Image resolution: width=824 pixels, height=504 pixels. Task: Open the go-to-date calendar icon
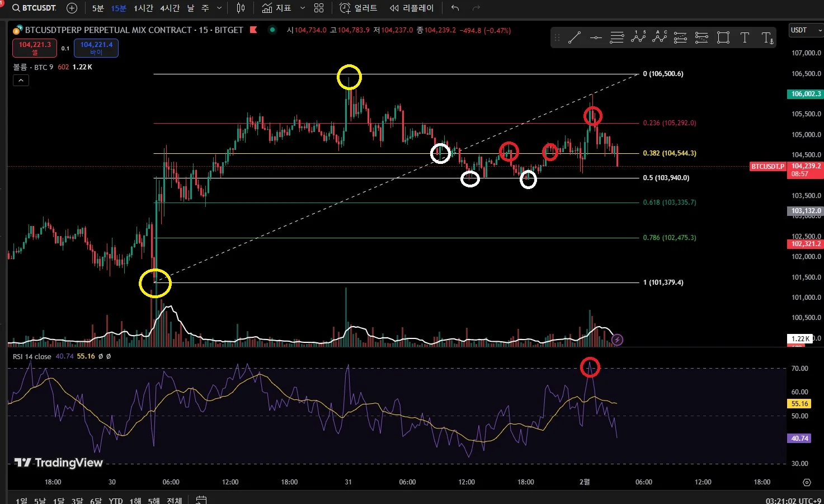tap(201, 500)
